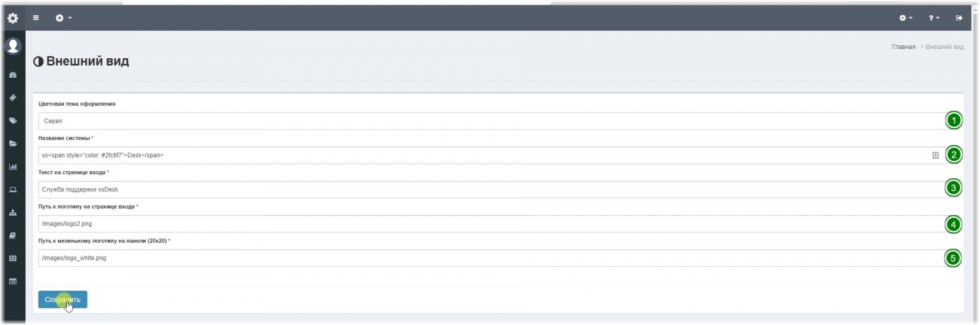Click the book knowledge base icon
This screenshot has height=325, width=980.
[13, 235]
